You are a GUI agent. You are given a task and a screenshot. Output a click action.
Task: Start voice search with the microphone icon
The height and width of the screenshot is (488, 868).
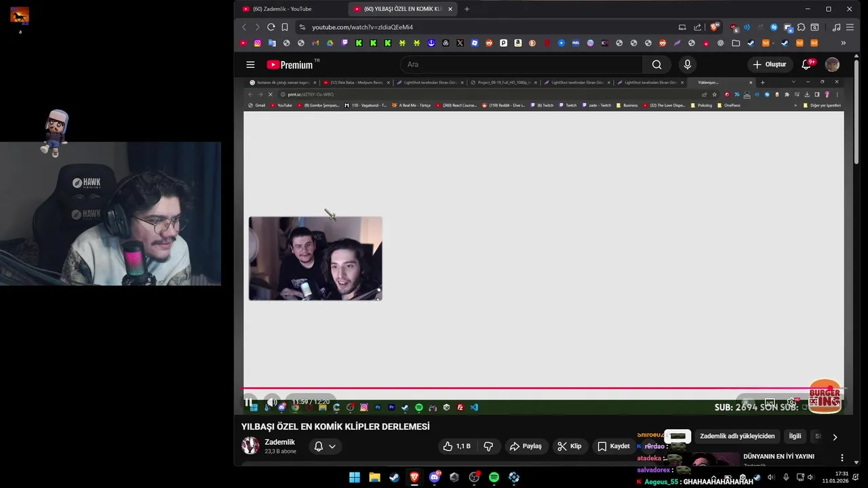coord(687,64)
